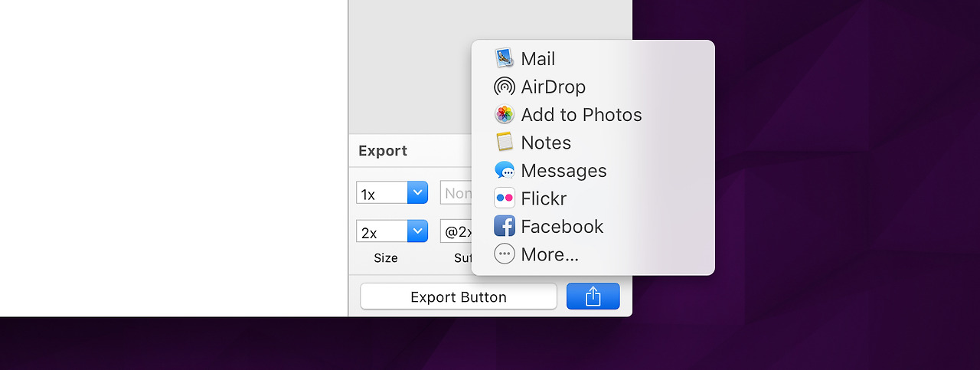Click the blue Facebook logo icon
980x370 pixels.
[x=504, y=226]
